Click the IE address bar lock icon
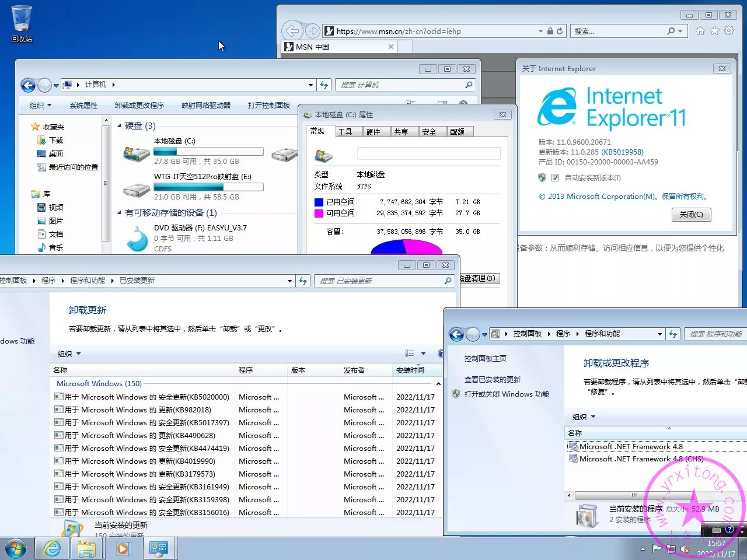Screen dimensions: 747x560 [550, 31]
